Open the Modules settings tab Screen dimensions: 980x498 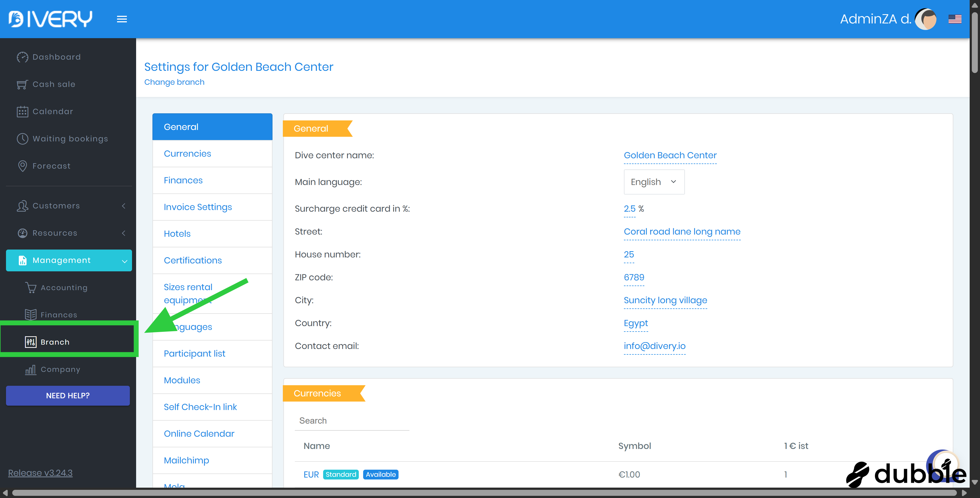click(x=182, y=380)
